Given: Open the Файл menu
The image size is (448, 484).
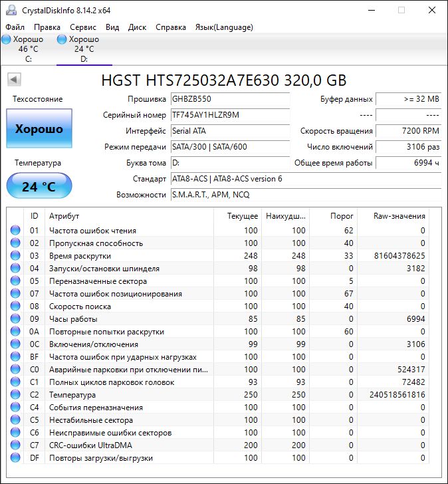Looking at the screenshot, I should (15, 27).
